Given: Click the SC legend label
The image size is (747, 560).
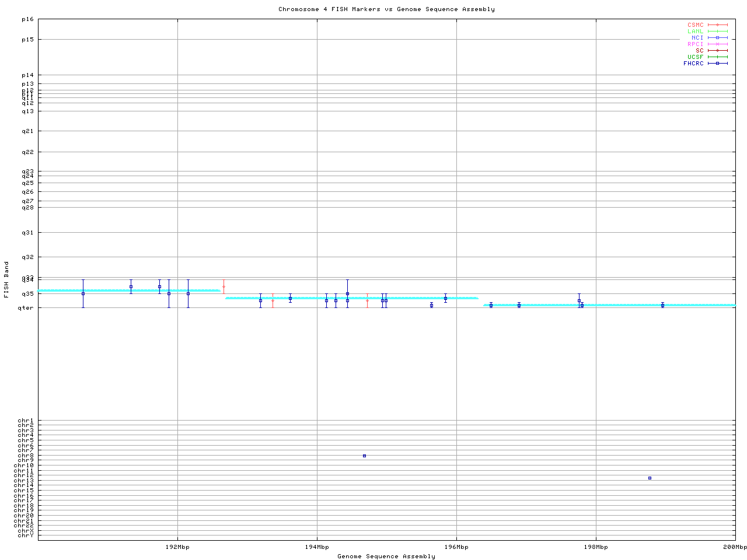Looking at the screenshot, I should pyautogui.click(x=699, y=51).
